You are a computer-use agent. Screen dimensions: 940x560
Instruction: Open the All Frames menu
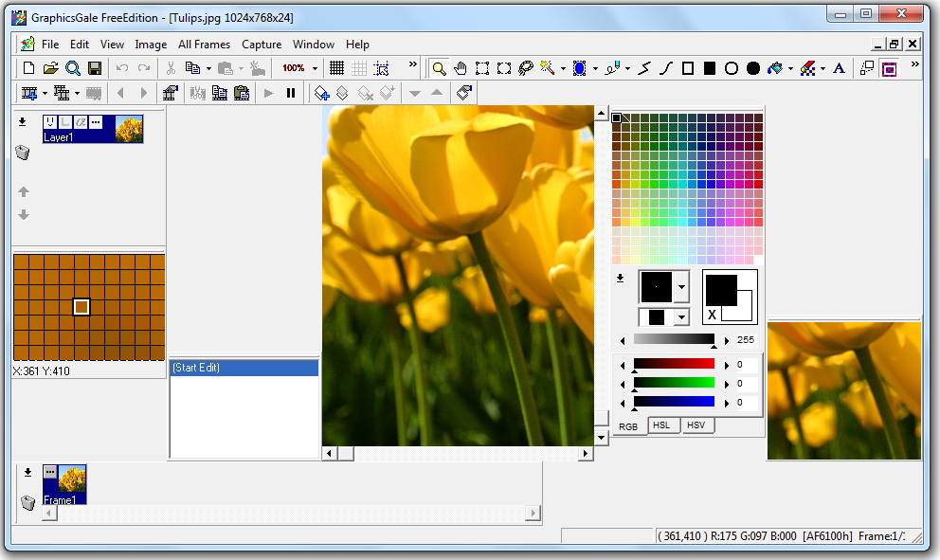coord(204,45)
